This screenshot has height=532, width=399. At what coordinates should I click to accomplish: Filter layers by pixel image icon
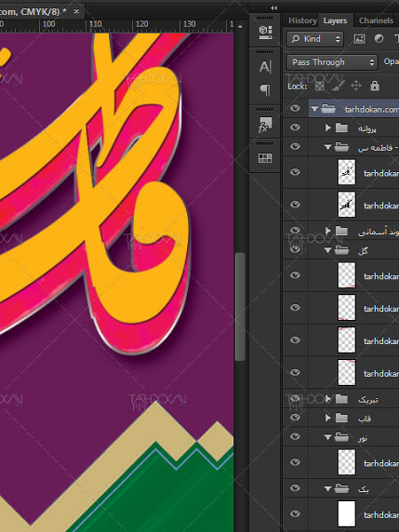359,39
